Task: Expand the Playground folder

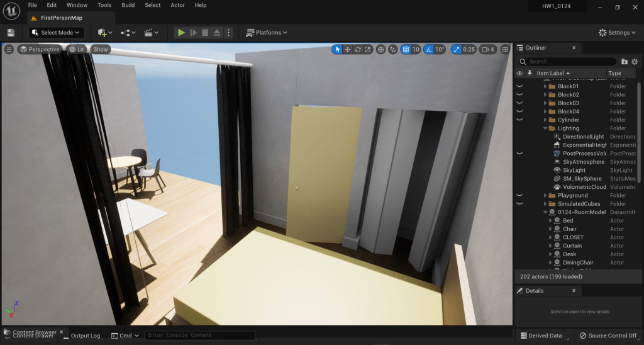Action: point(545,196)
